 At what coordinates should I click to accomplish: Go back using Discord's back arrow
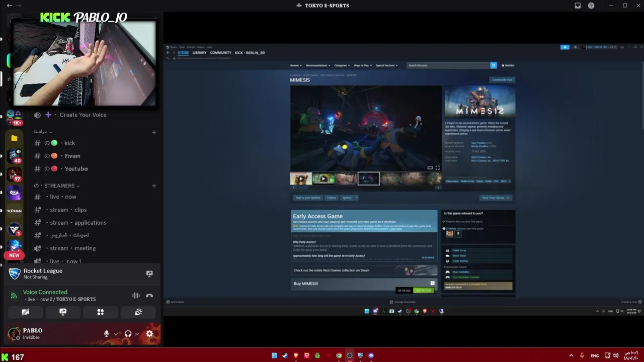coord(9,6)
